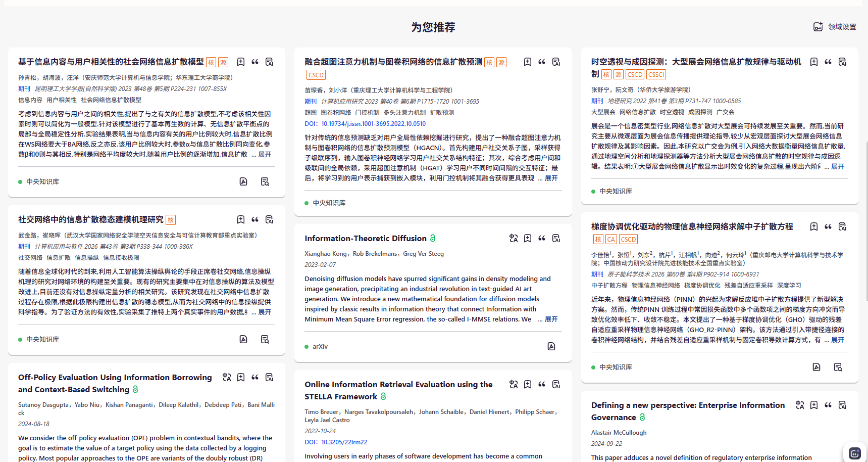The width and height of the screenshot is (868, 462).
Task: Translate the Information-Theoretic Diffusion entry
Action: [x=514, y=238]
